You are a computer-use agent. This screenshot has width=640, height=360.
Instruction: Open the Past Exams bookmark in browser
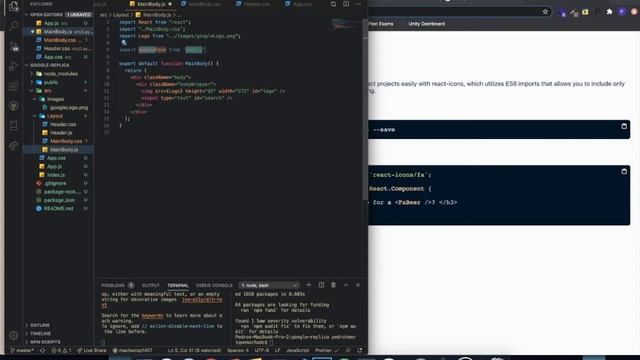381,24
